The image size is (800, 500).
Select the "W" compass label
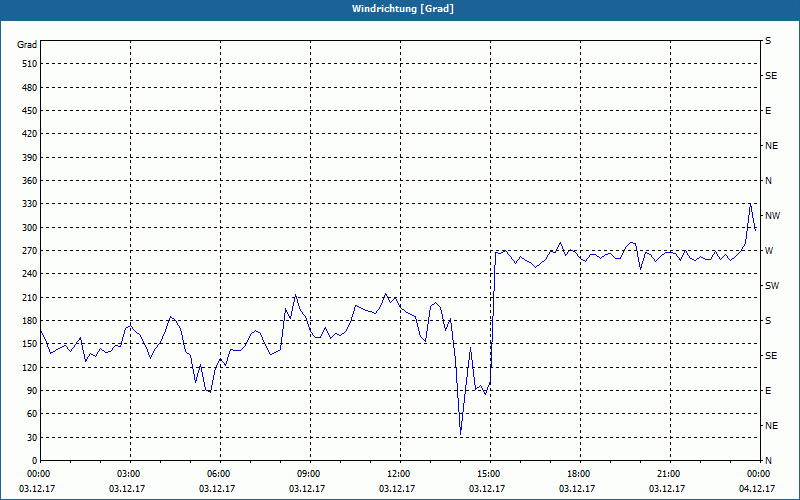[769, 251]
